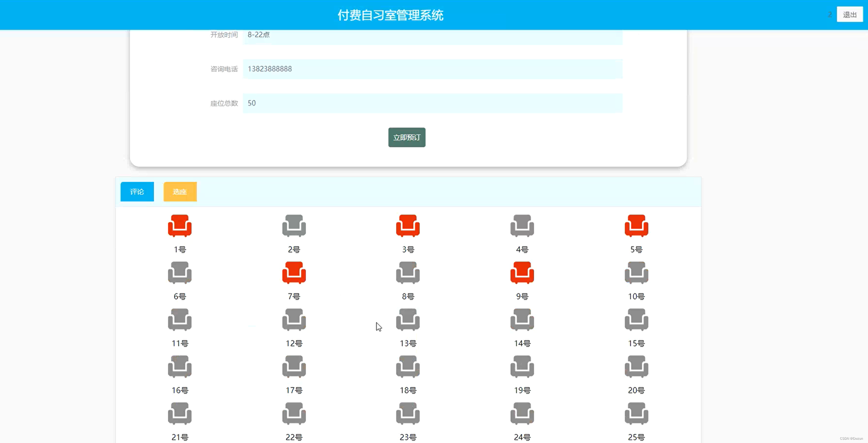Screen dimensions: 868x443
Task: Select the gray seat icon for 2号
Action: click(x=294, y=226)
